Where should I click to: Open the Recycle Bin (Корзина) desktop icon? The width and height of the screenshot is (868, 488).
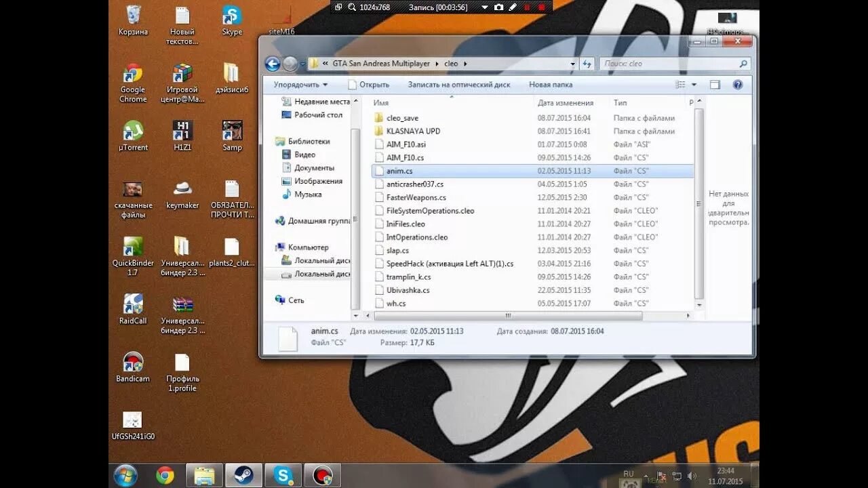(133, 21)
